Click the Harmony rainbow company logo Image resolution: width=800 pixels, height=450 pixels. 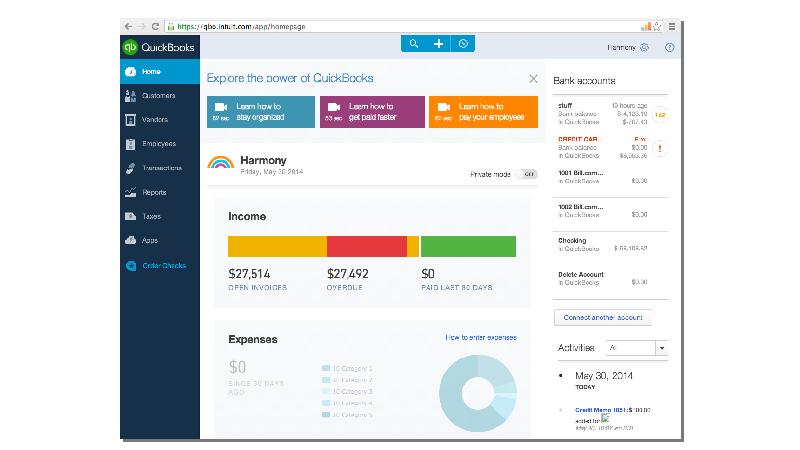click(220, 162)
